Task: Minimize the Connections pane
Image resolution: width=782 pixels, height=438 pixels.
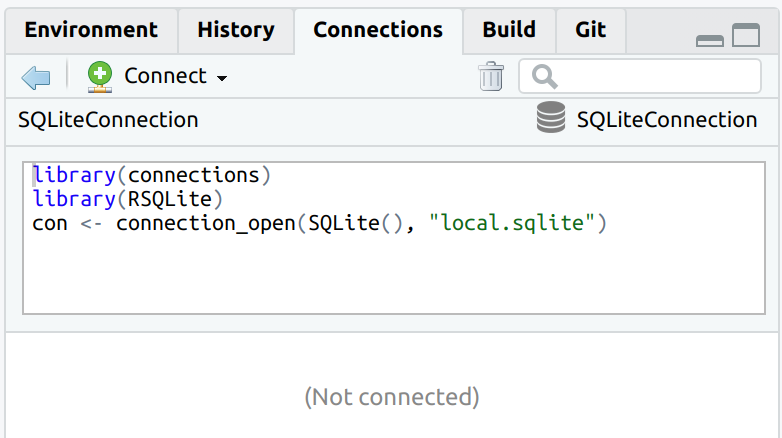Action: pos(710,39)
